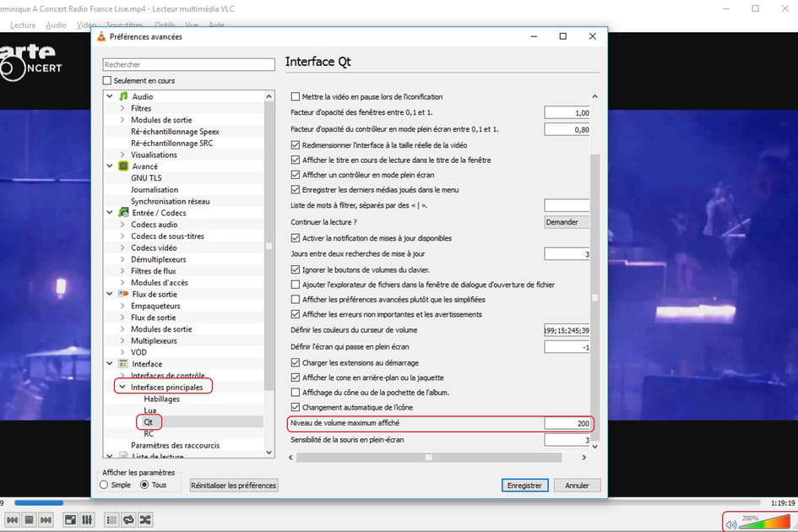The width and height of the screenshot is (798, 532).
Task: Jump to the previous media track
Action: (12, 520)
